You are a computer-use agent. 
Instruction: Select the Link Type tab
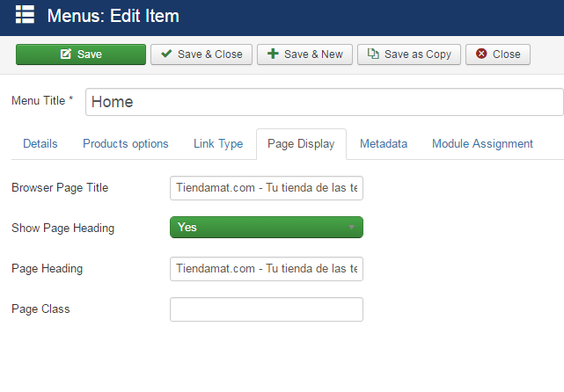tap(218, 144)
